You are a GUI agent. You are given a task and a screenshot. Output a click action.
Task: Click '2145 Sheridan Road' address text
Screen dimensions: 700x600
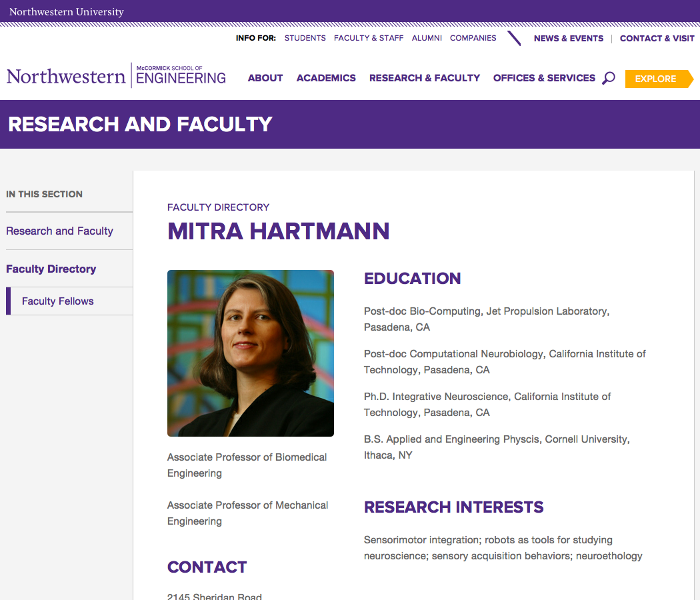214,597
